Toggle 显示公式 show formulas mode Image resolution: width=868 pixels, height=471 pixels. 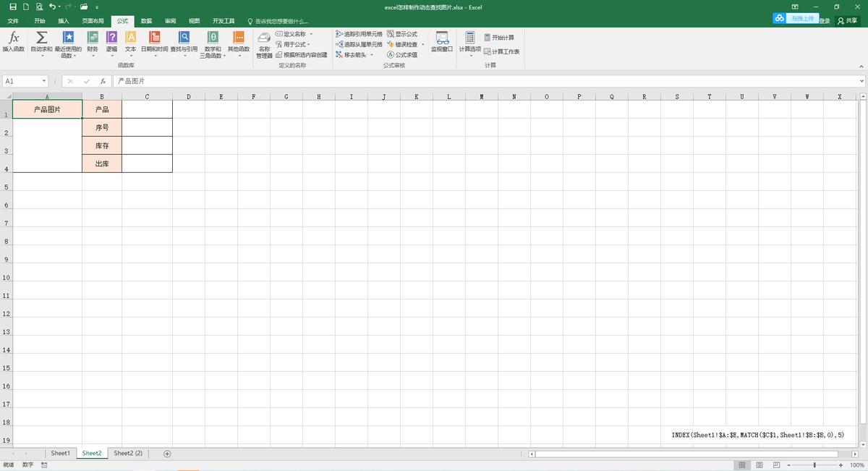[x=402, y=34]
